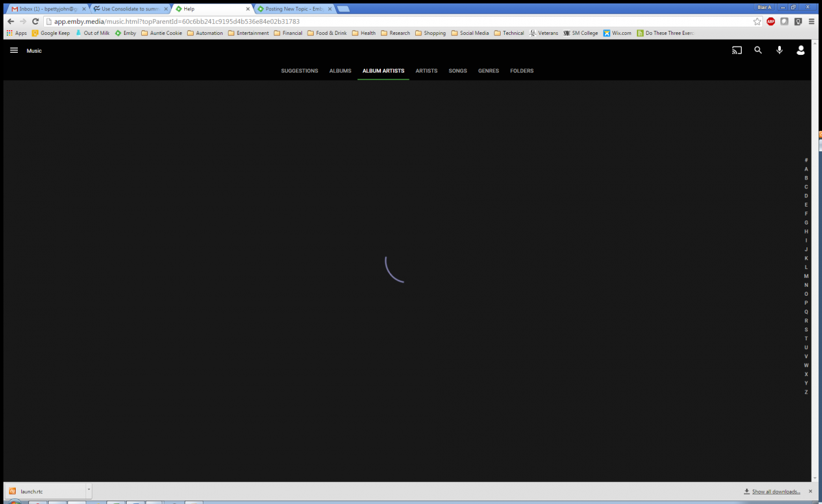
Task: Open Shopping bookmark folder
Action: 430,33
